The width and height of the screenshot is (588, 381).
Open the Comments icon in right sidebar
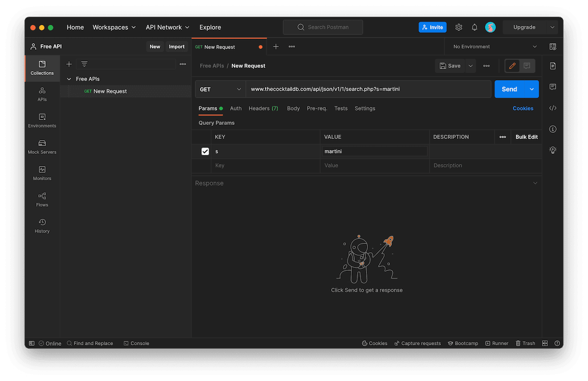(x=553, y=87)
